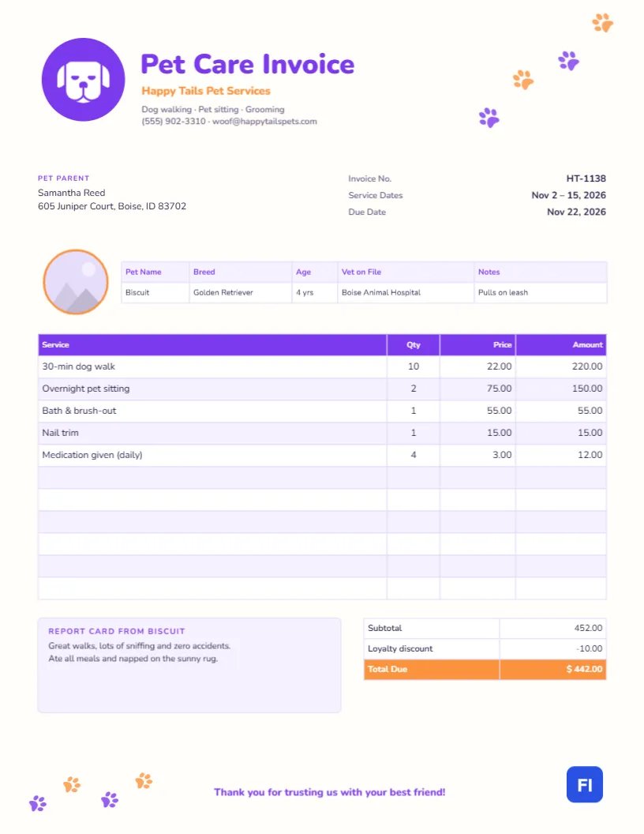
Task: Click the 'PET PARENT' label
Action: (x=64, y=178)
